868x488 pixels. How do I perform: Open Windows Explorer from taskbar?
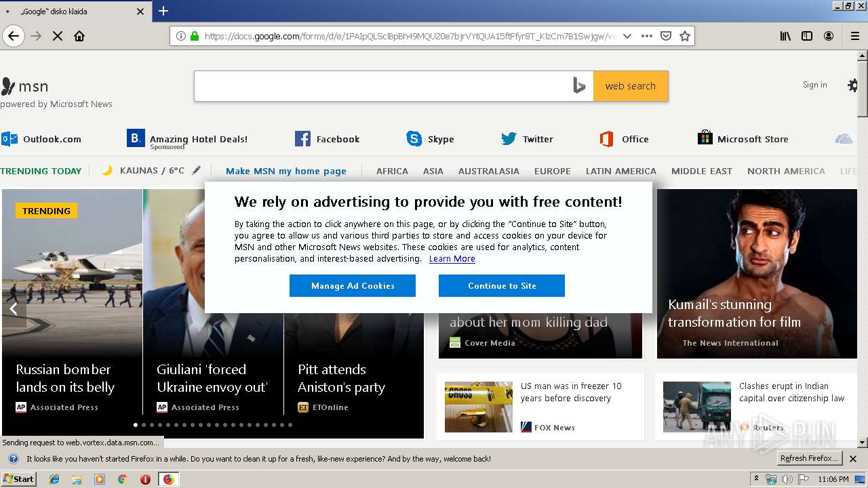(77, 479)
